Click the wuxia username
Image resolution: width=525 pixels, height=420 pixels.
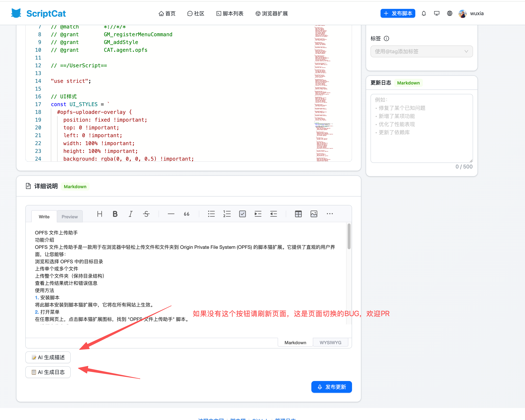click(x=477, y=13)
